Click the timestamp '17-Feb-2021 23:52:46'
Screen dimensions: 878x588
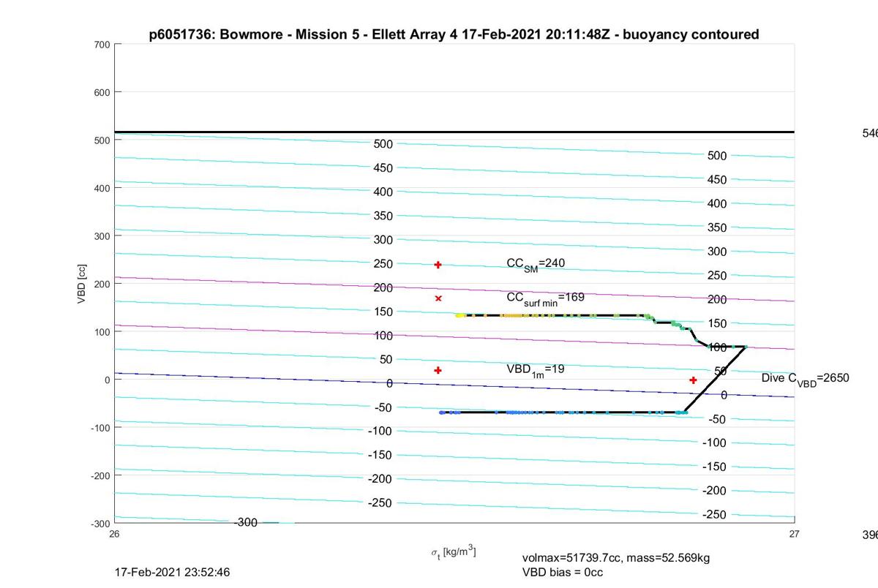click(x=172, y=573)
